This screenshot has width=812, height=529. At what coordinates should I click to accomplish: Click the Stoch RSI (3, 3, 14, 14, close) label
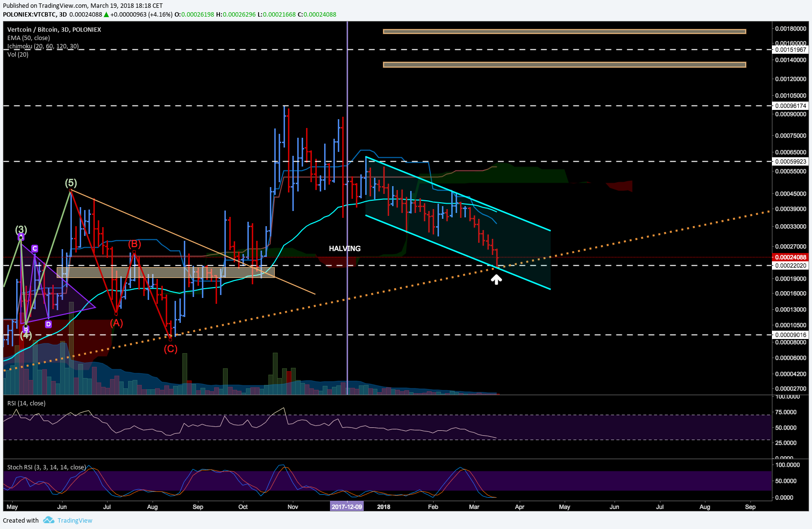46,467
